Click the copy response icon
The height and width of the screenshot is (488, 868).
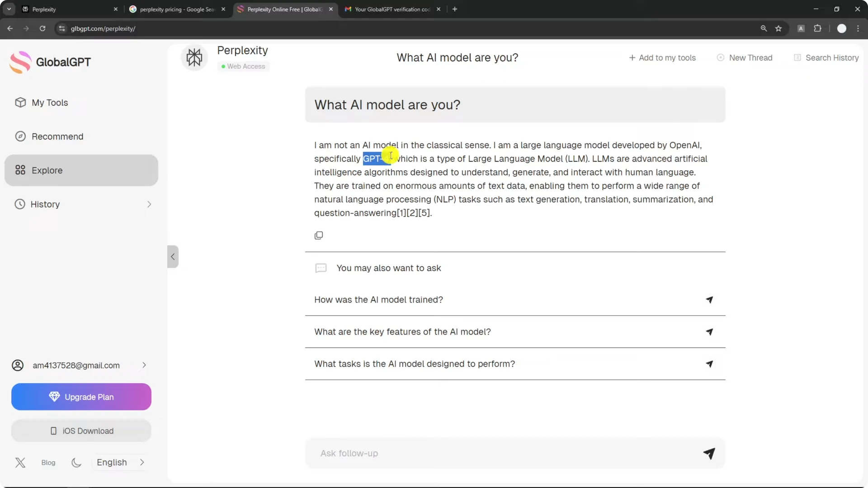pyautogui.click(x=319, y=235)
